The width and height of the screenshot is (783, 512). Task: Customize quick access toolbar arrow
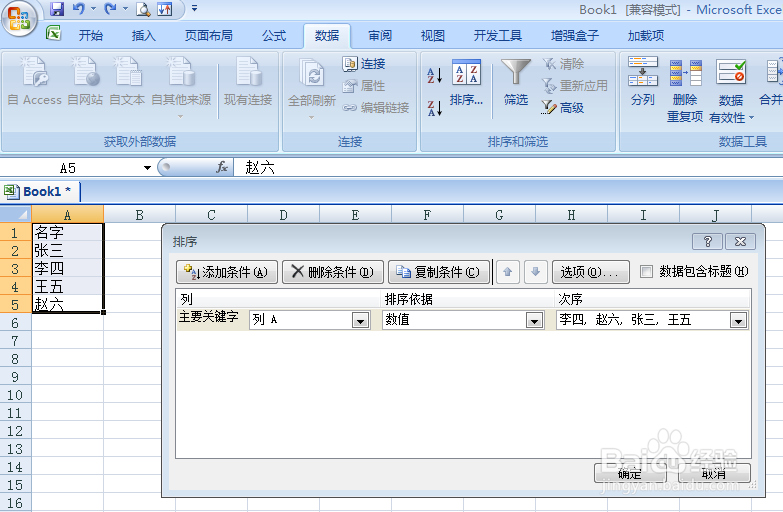coord(195,9)
